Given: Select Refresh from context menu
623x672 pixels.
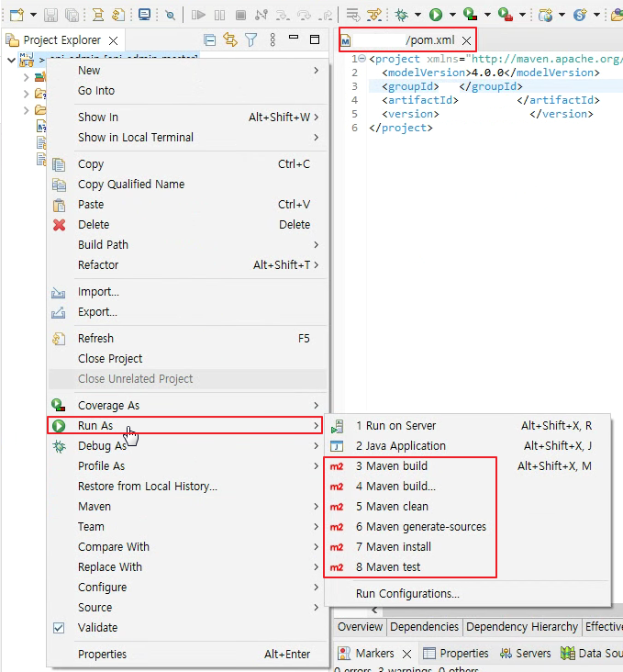Looking at the screenshot, I should click(187, 338).
